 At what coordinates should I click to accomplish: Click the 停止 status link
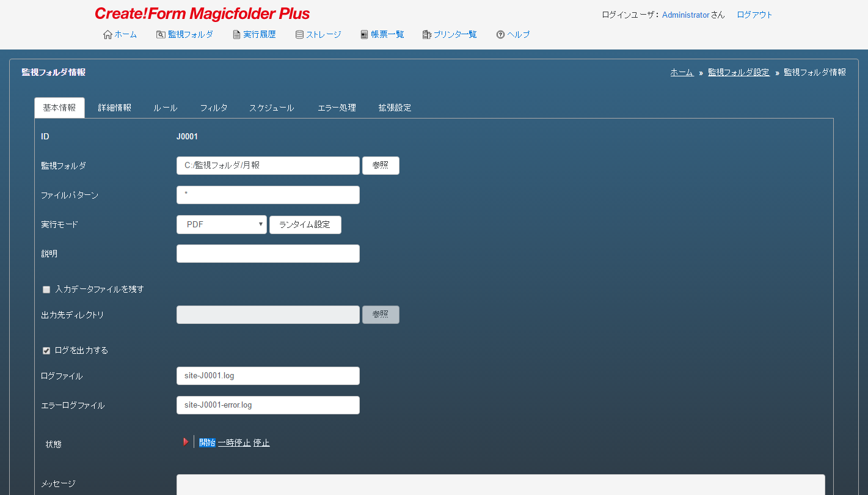(x=261, y=442)
